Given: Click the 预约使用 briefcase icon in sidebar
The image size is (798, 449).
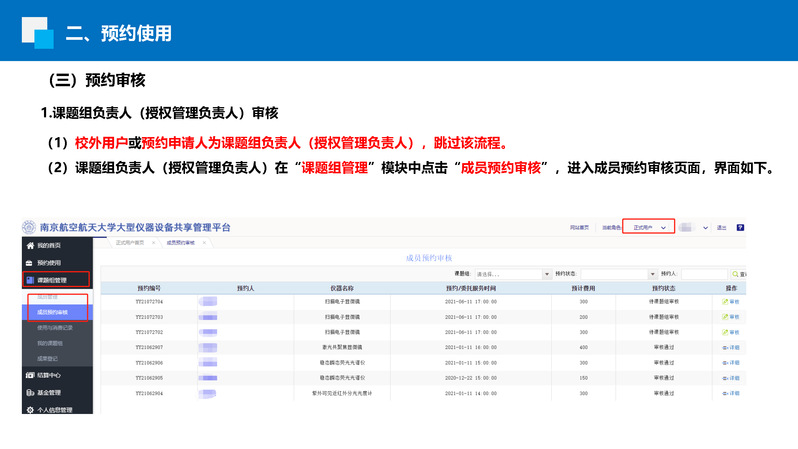Looking at the screenshot, I should tap(30, 262).
